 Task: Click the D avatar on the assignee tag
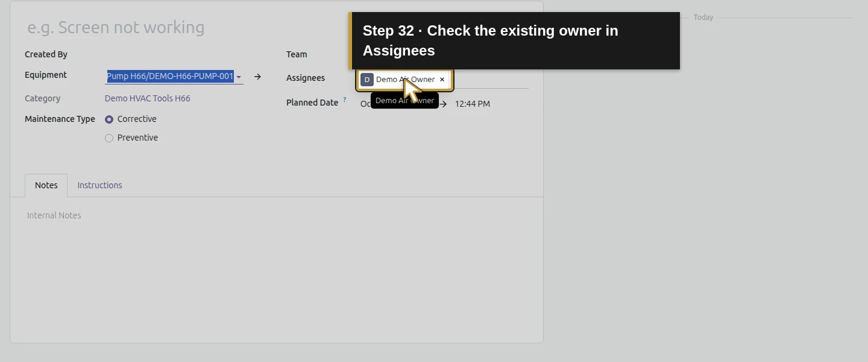coord(367,80)
